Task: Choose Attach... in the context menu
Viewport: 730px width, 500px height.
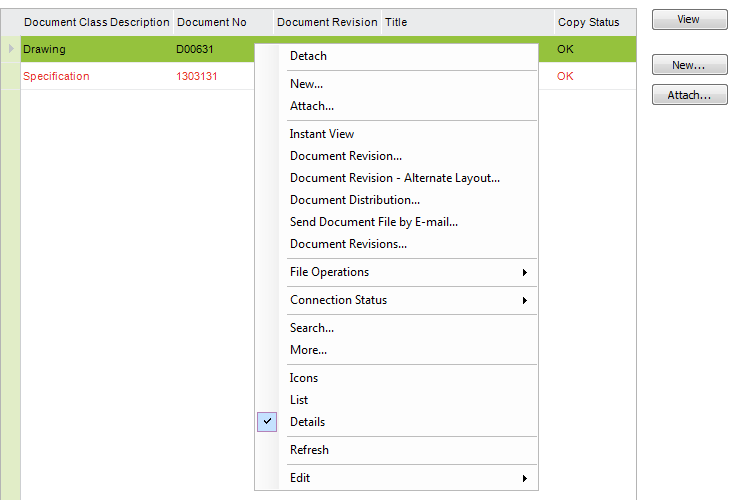Action: click(311, 106)
